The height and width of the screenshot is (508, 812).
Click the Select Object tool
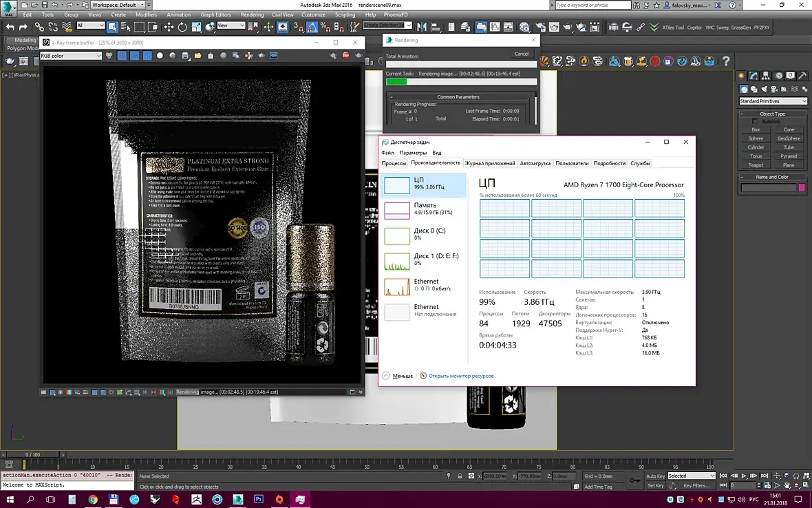(112, 27)
